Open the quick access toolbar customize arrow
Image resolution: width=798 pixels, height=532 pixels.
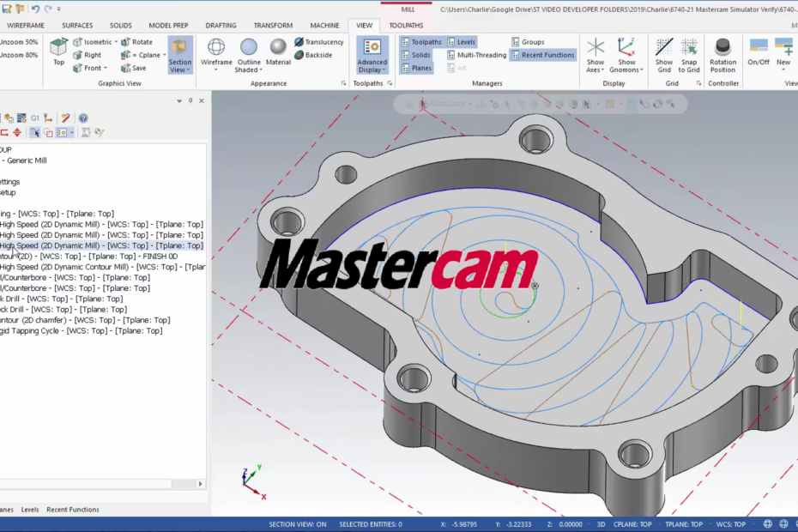tap(59, 9)
